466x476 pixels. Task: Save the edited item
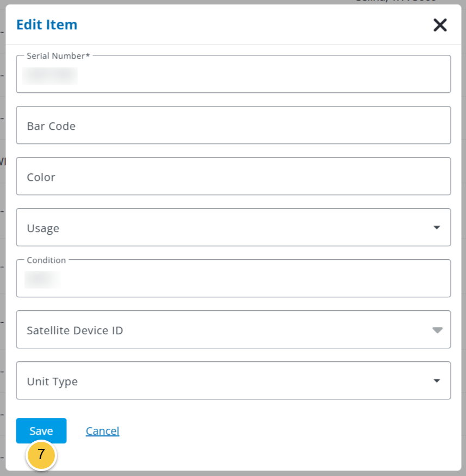tap(41, 431)
